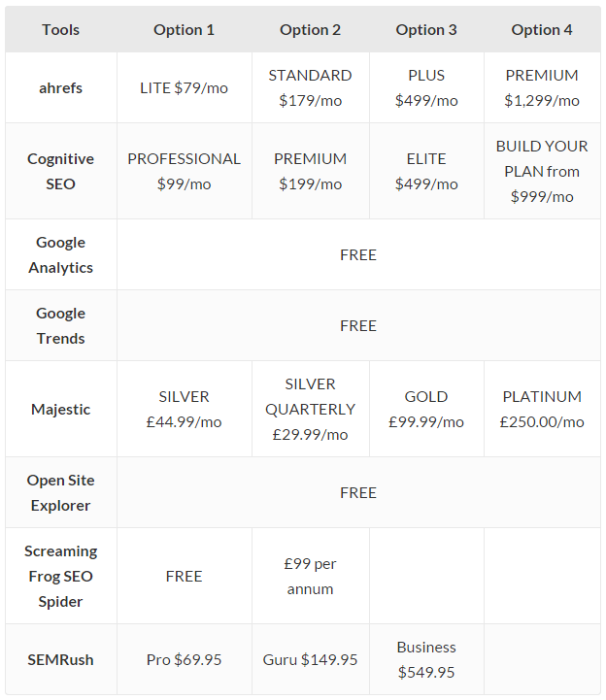Click the ELITE $499/mo cell

426,172
